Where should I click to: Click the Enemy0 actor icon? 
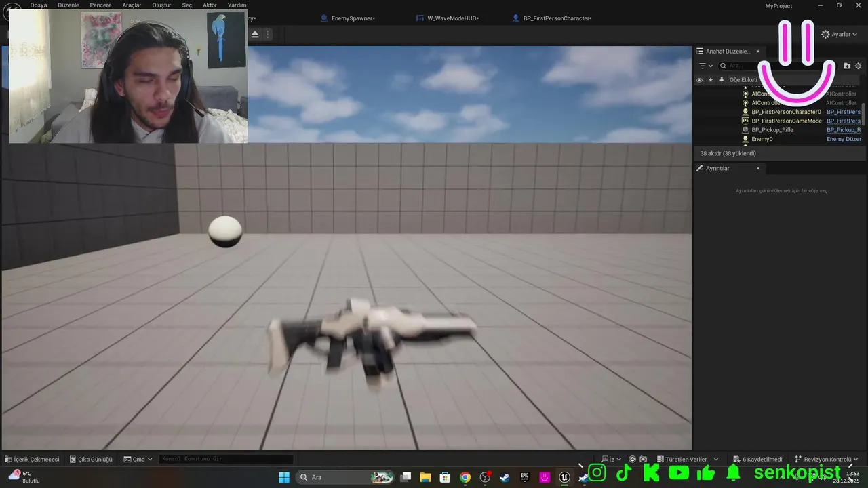click(745, 139)
